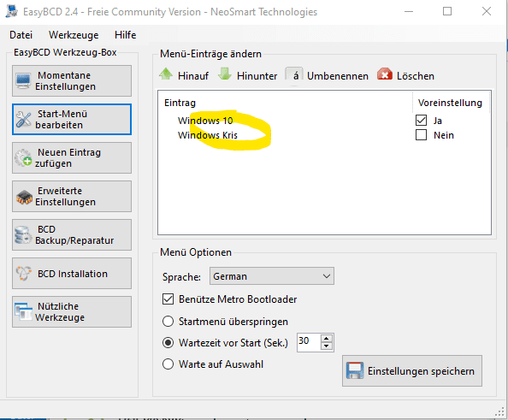Open the Werkzeuge menu
Screen dimensions: 508x420
coord(74,35)
